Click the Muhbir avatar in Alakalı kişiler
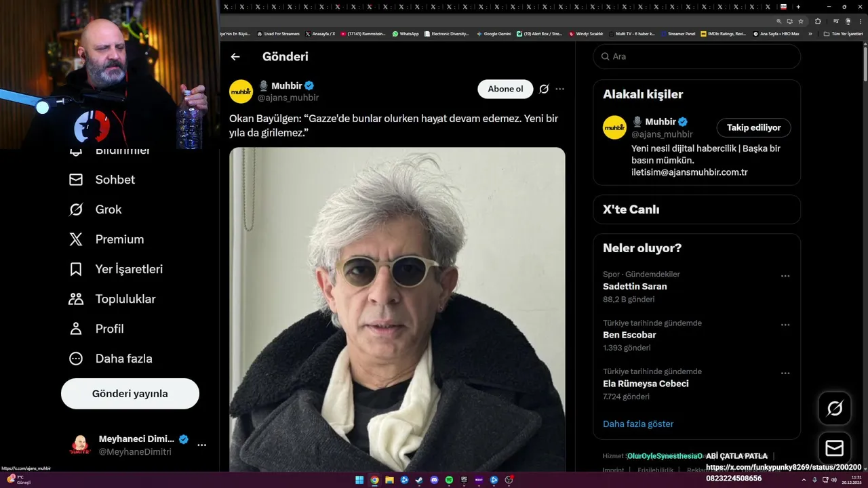868x488 pixels. [614, 127]
